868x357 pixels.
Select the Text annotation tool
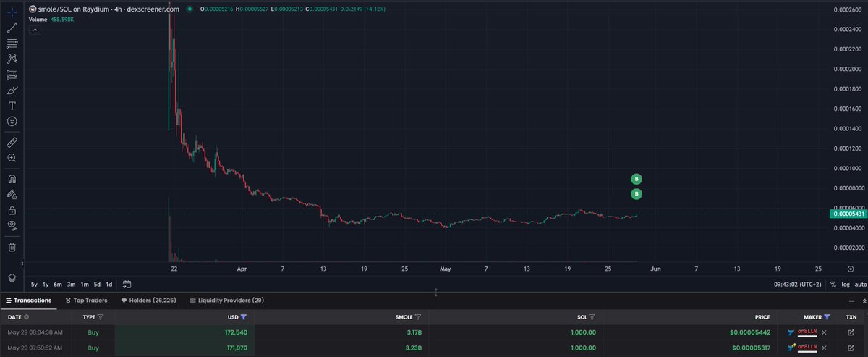pyautogui.click(x=12, y=106)
